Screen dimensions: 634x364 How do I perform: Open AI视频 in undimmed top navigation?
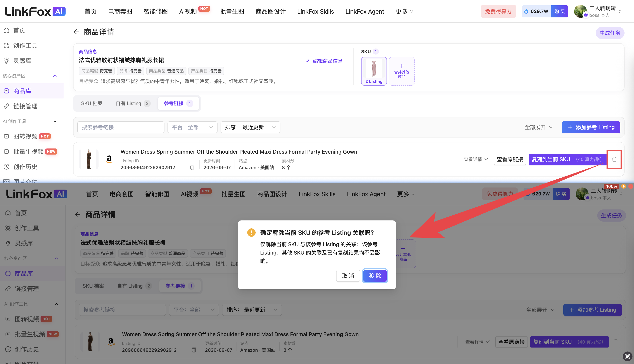coord(188,12)
